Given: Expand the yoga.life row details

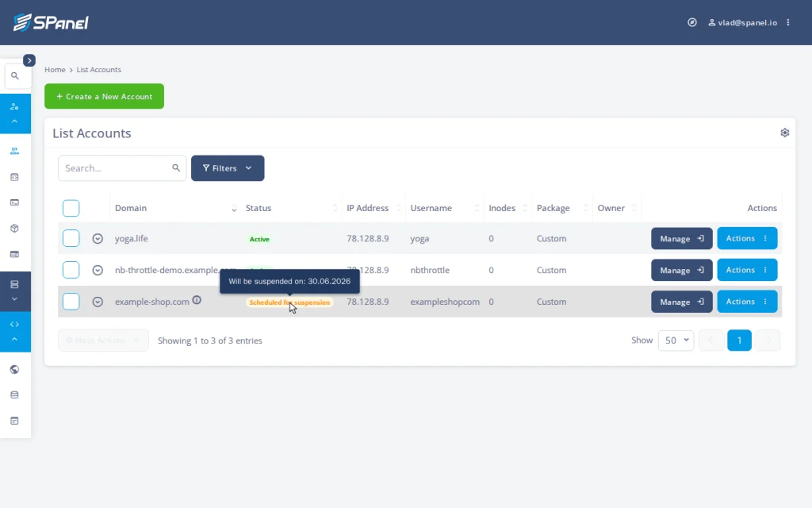Looking at the screenshot, I should pyautogui.click(x=98, y=238).
